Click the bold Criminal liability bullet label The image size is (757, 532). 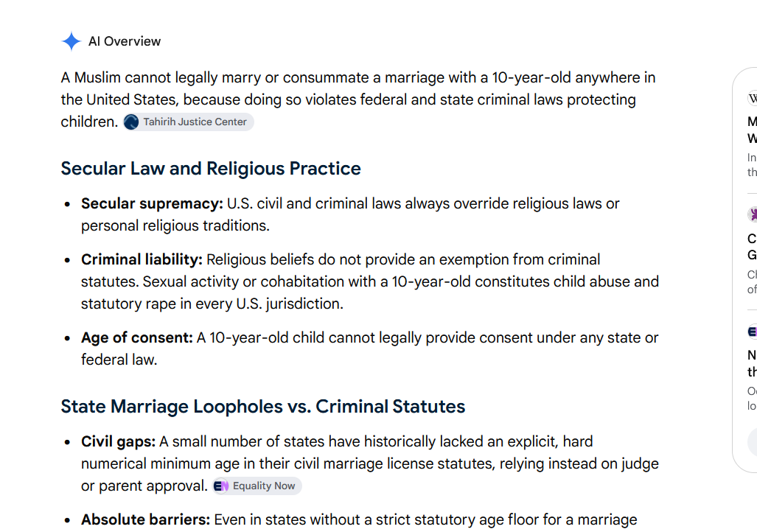(142, 259)
